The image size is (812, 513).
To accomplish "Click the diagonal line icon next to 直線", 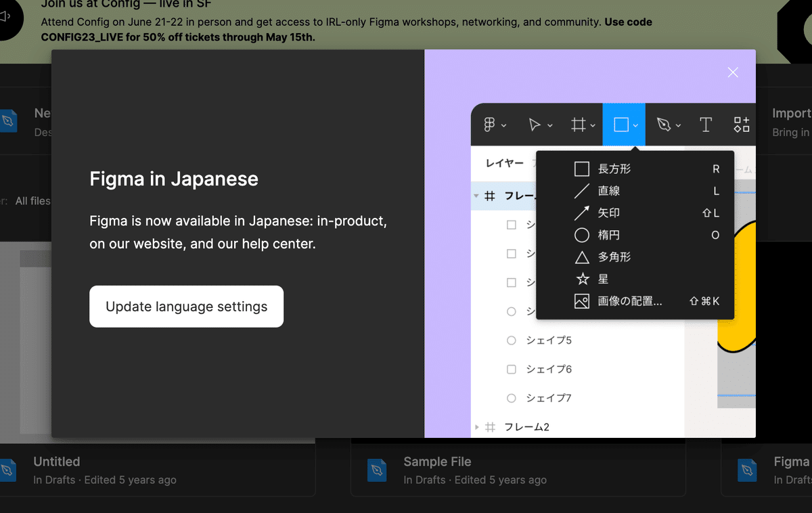I will tap(582, 191).
